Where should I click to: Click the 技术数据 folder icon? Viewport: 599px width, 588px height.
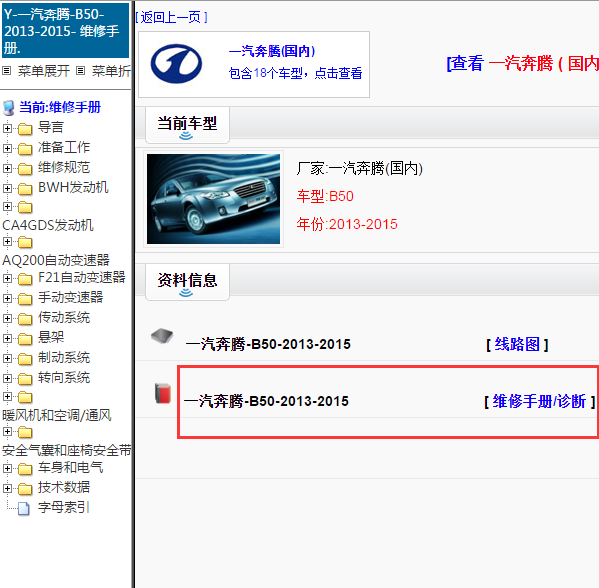25,489
